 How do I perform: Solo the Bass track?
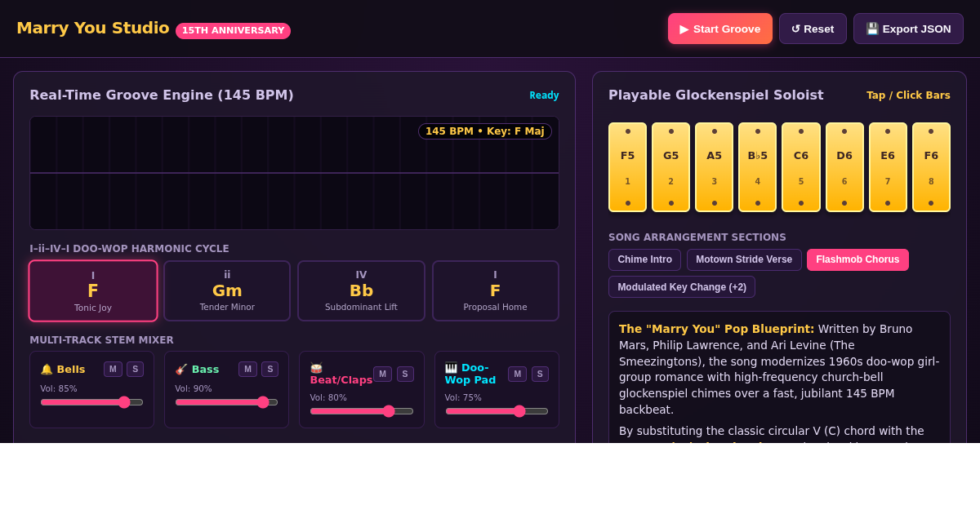pyautogui.click(x=269, y=369)
